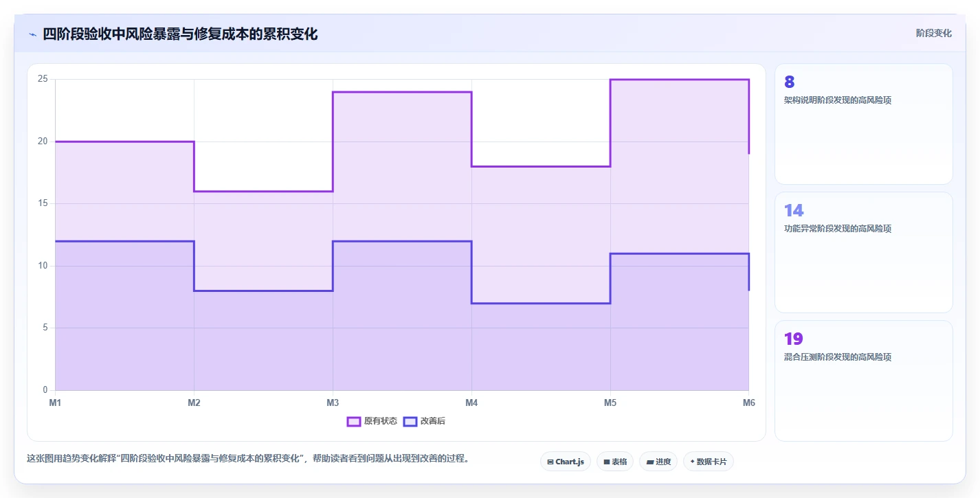Click the 表格 tag
This screenshot has height=498, width=980.
coord(615,462)
